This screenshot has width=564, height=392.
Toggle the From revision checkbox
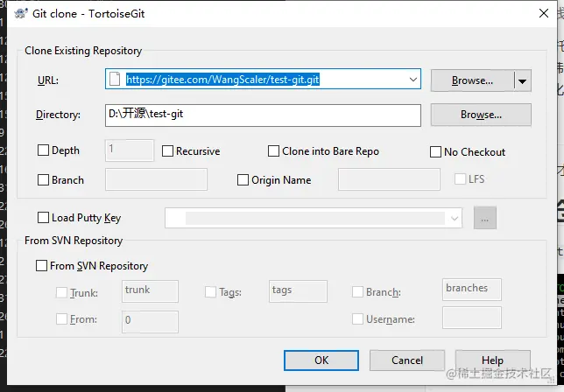pos(61,318)
